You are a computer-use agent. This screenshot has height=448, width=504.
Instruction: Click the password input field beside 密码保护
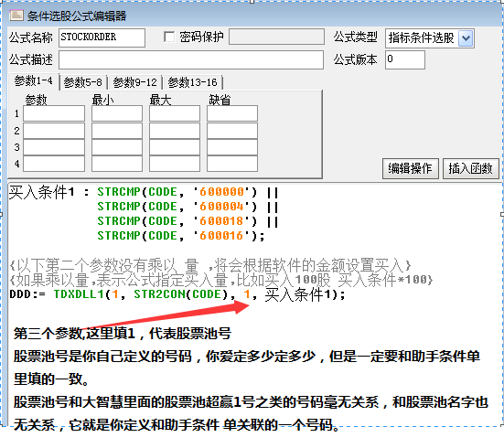point(276,37)
